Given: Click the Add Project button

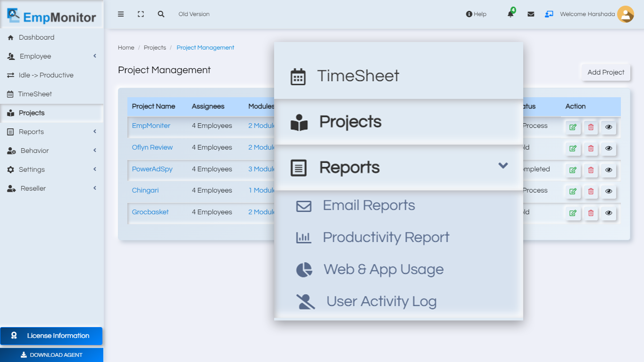Looking at the screenshot, I should click(x=605, y=72).
